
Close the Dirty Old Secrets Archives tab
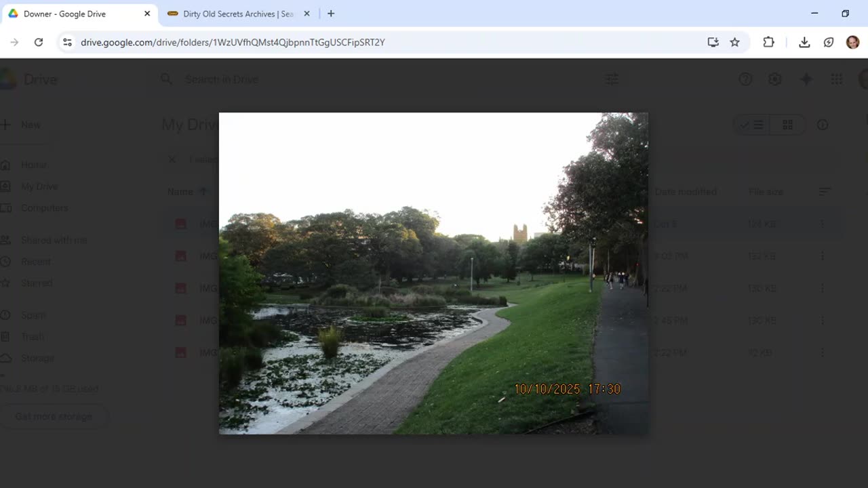click(x=307, y=14)
